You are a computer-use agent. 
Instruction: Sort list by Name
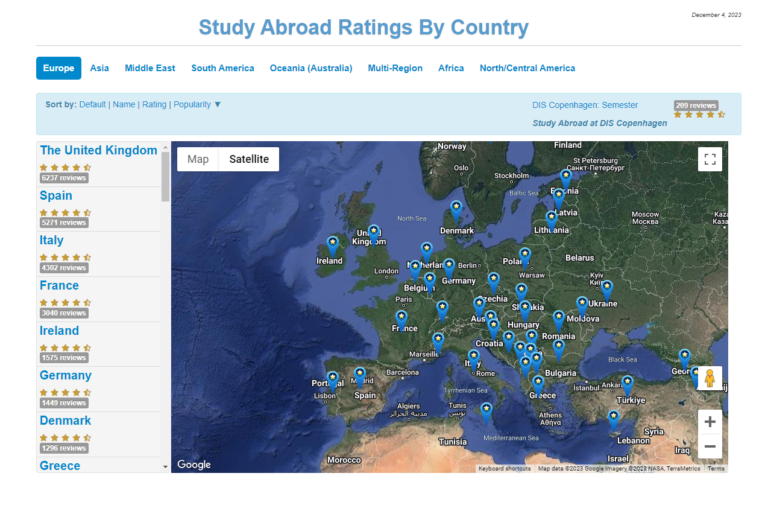point(124,104)
